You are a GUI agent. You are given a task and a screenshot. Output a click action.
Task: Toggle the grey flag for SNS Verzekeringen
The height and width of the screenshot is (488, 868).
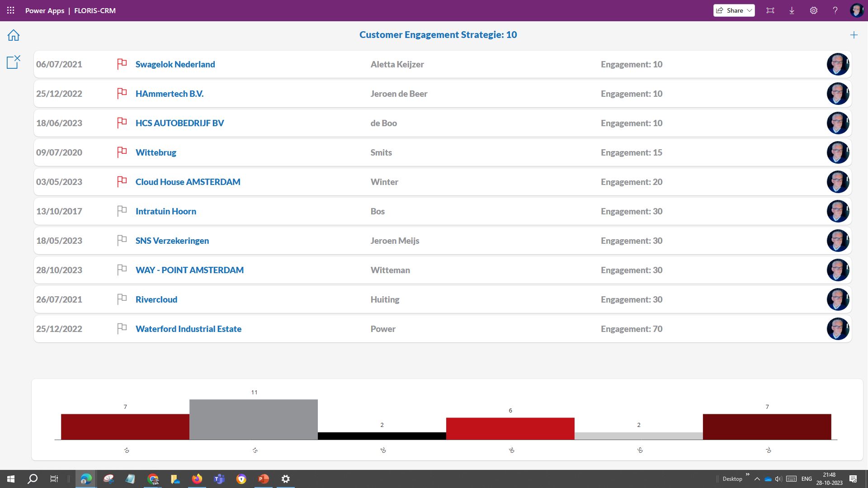click(122, 241)
